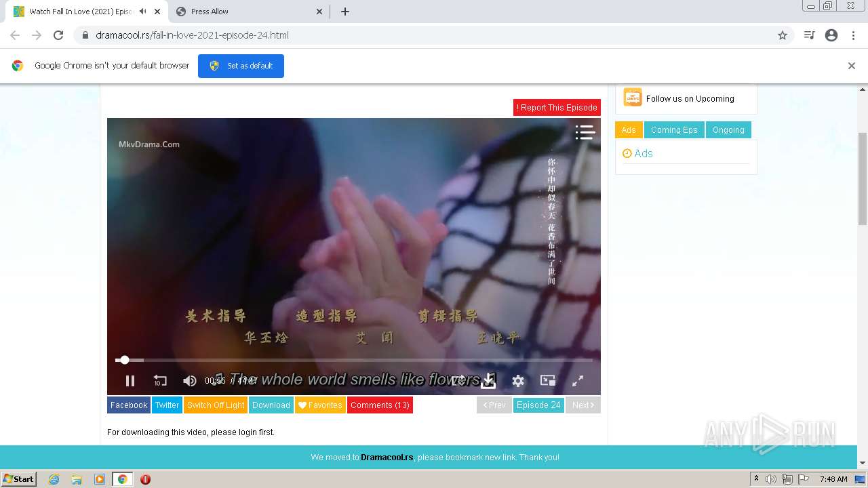868x488 pixels.
Task: Select the Ads tab
Action: [x=629, y=130]
